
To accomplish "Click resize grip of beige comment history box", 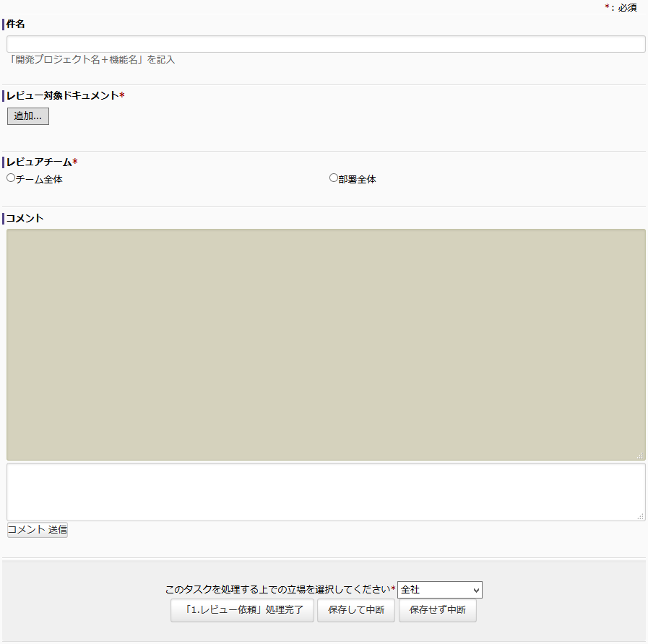I will pos(640,456).
